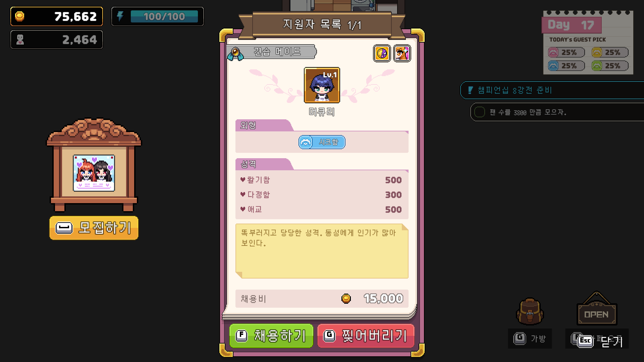Click the gold coin balance icon
This screenshot has width=644, height=362.
tap(20, 16)
